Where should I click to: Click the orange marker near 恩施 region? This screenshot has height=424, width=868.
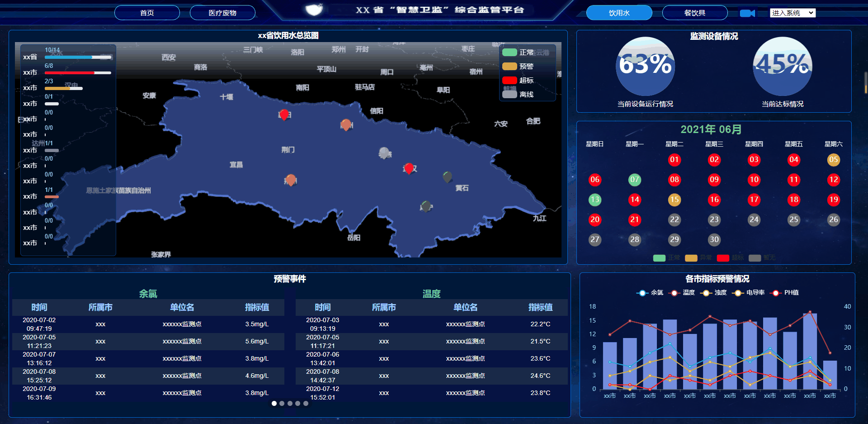point(291,180)
